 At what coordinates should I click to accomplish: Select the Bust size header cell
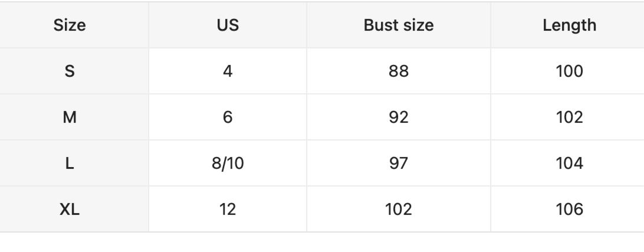point(399,25)
